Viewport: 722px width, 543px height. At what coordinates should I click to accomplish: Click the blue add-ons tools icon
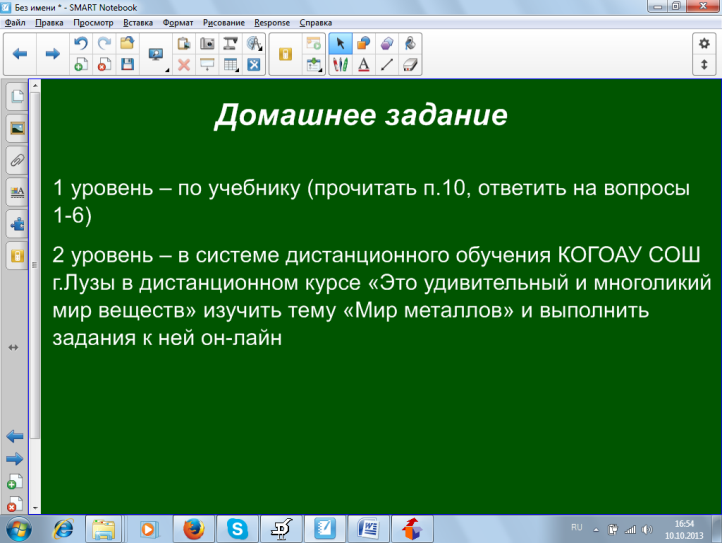click(254, 64)
